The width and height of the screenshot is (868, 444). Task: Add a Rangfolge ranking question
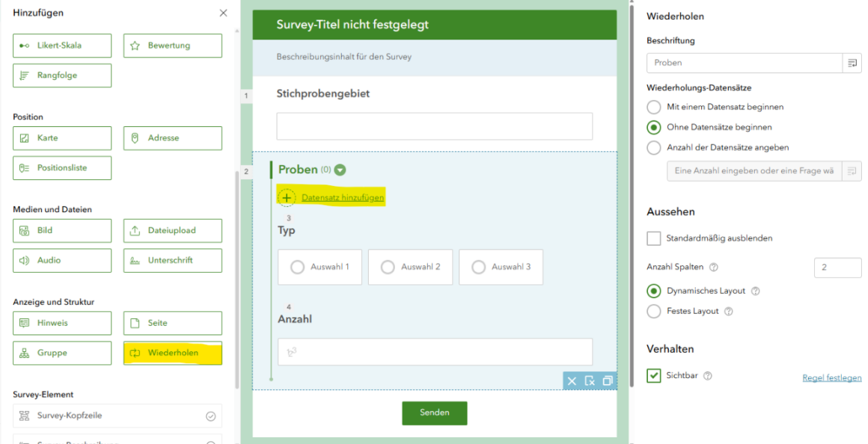pos(62,75)
